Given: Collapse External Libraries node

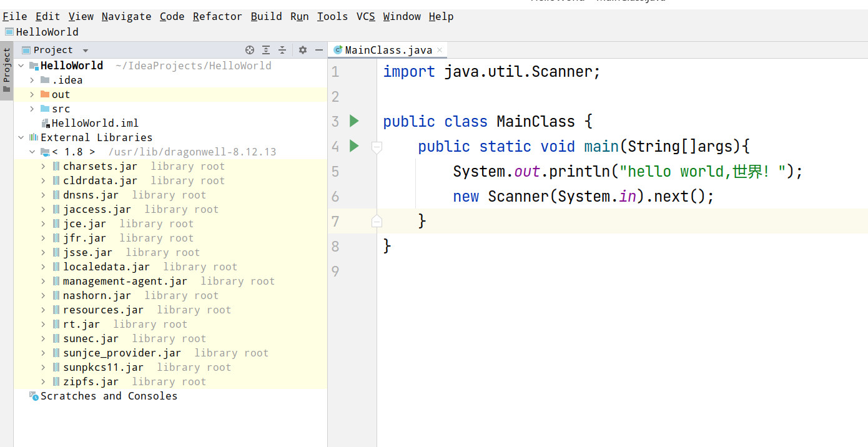Looking at the screenshot, I should [21, 137].
